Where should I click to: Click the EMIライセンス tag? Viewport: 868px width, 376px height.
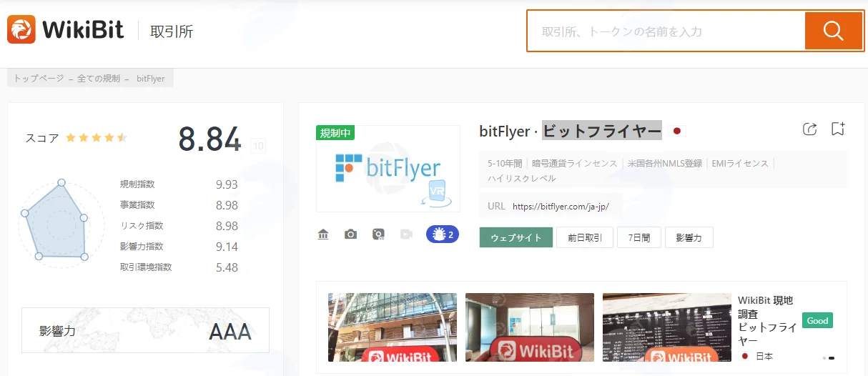[740, 163]
